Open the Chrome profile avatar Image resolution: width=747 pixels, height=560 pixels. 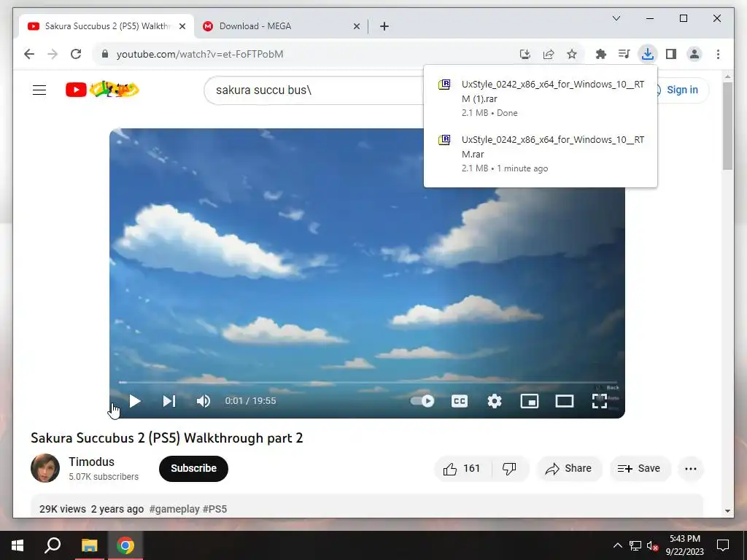click(694, 54)
